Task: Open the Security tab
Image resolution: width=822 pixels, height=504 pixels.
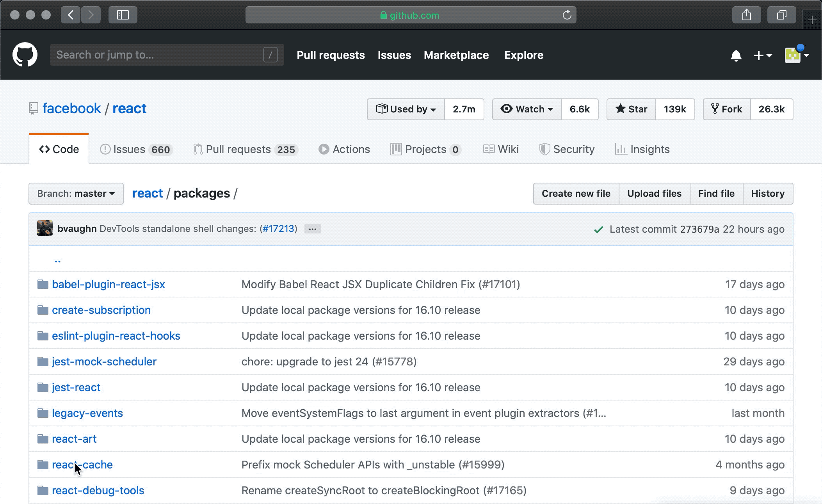Action: coord(567,149)
